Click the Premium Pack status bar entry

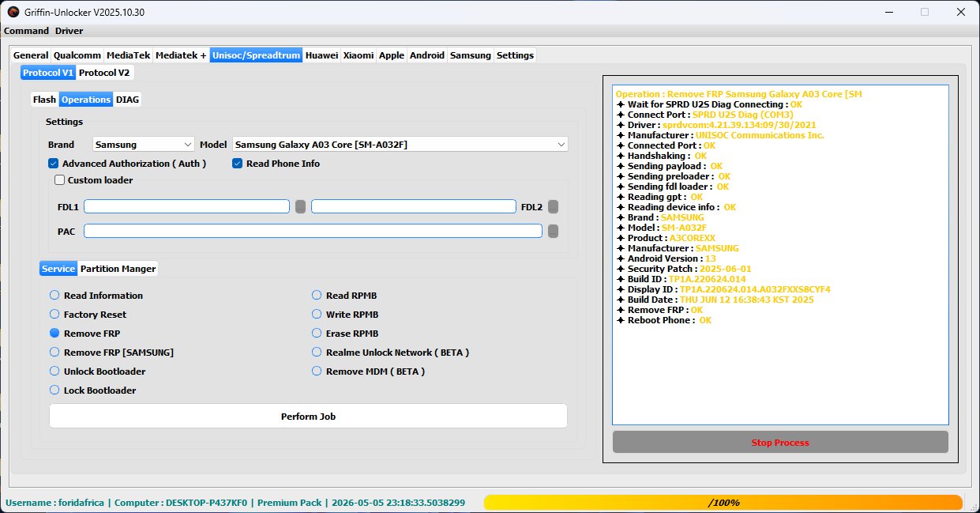(x=289, y=503)
